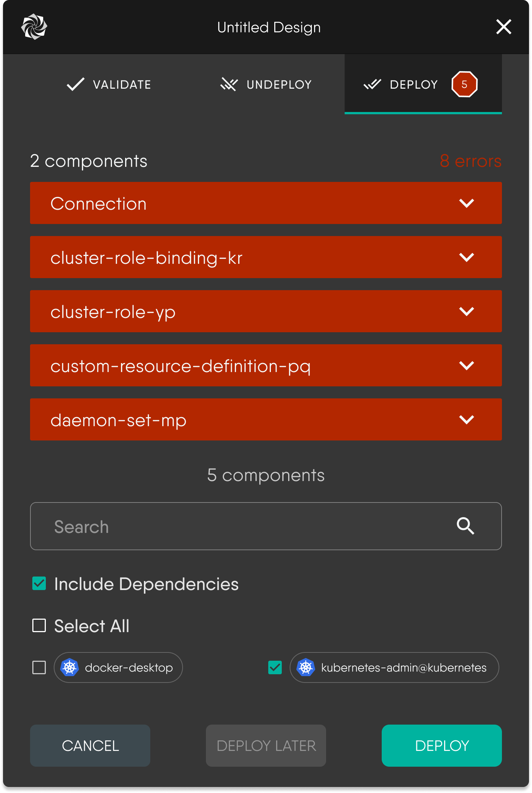Click the red error count badge showing 5
Viewport: 532px width, 793px height.
(464, 84)
